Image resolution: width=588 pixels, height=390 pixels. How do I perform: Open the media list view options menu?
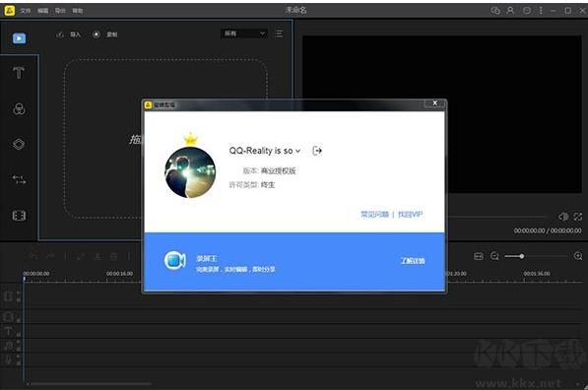coord(279,33)
